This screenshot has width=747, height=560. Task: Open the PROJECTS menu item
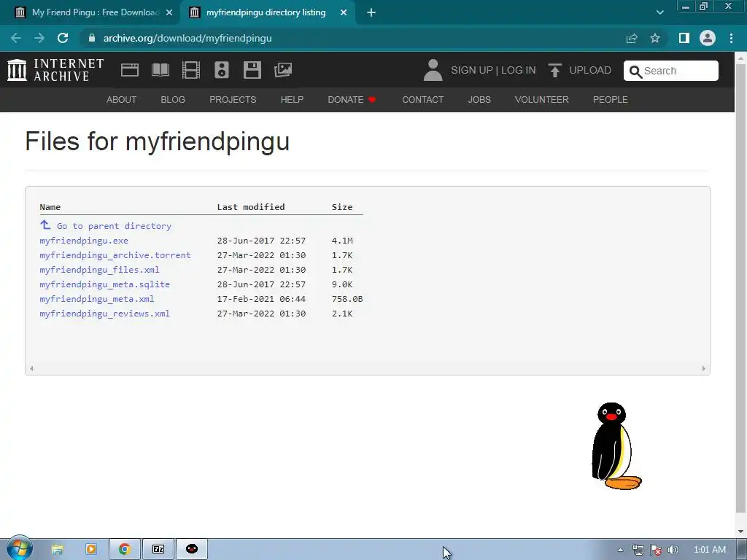pos(233,99)
